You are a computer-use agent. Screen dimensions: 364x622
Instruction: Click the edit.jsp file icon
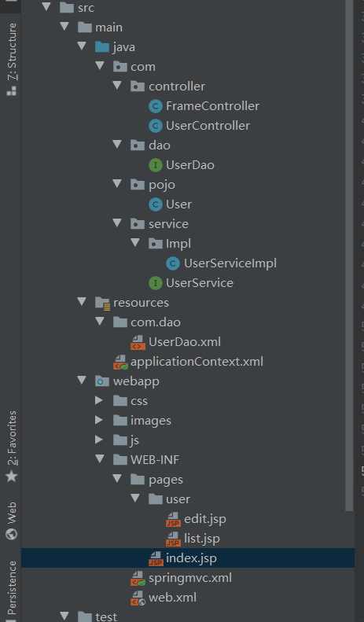(173, 519)
